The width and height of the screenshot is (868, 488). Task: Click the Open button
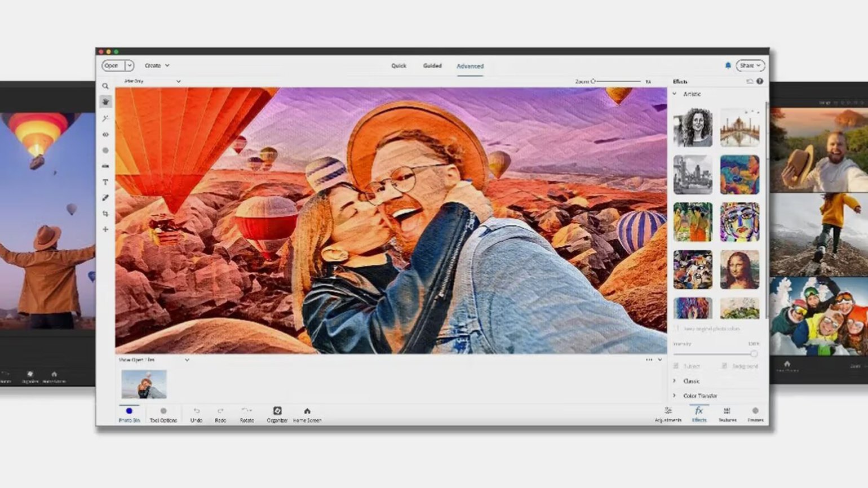coord(113,65)
